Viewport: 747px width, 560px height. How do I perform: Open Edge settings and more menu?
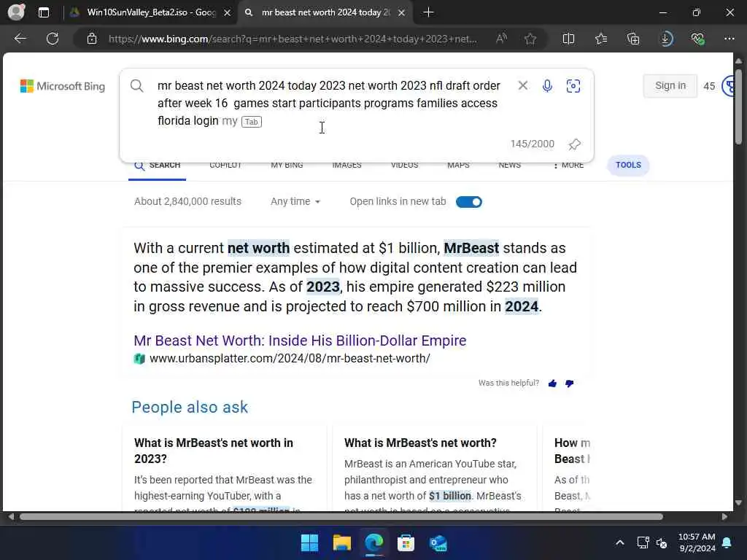point(729,39)
